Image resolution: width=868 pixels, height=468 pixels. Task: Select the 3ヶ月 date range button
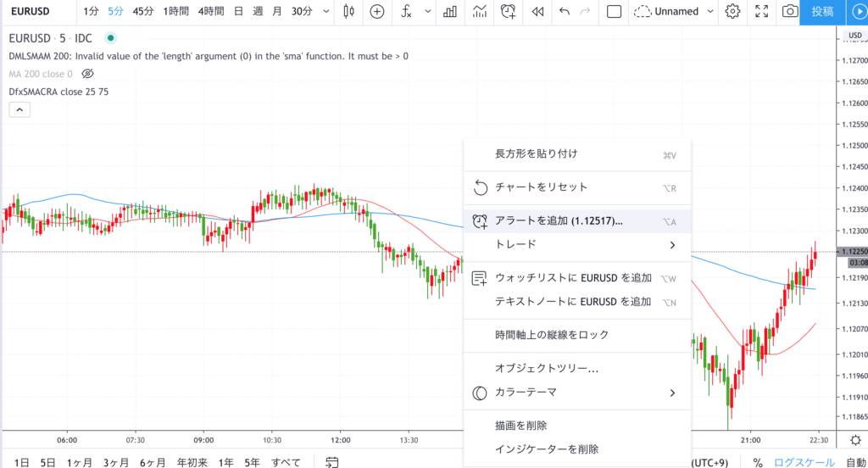pos(116,462)
